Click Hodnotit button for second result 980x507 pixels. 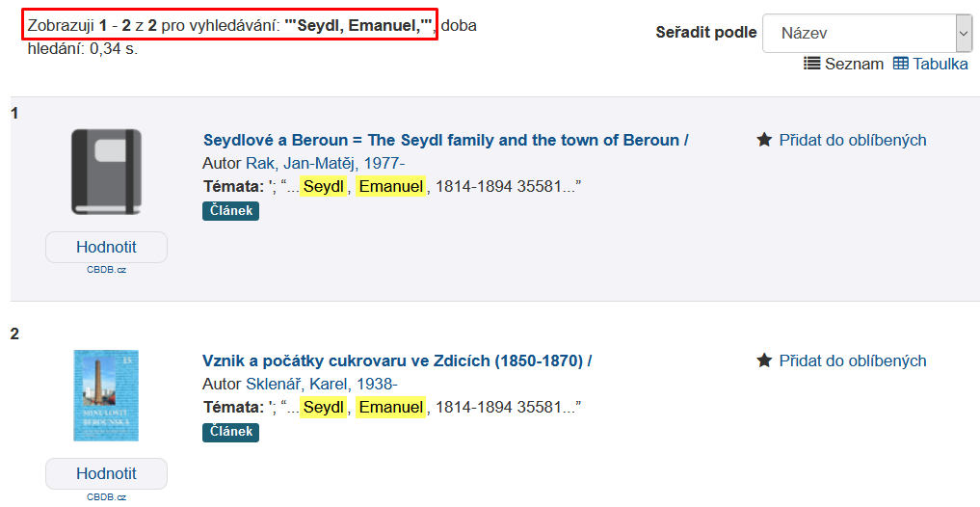(x=106, y=473)
